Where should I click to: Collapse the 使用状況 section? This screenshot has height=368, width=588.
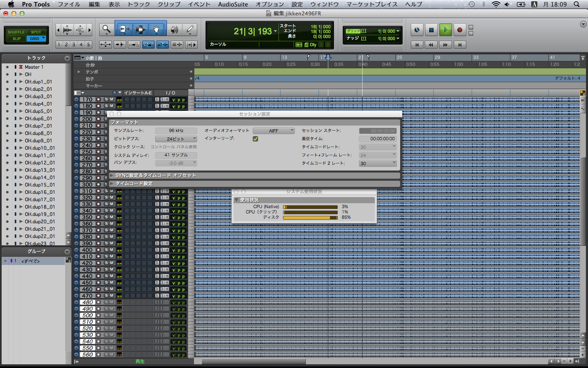click(236, 200)
